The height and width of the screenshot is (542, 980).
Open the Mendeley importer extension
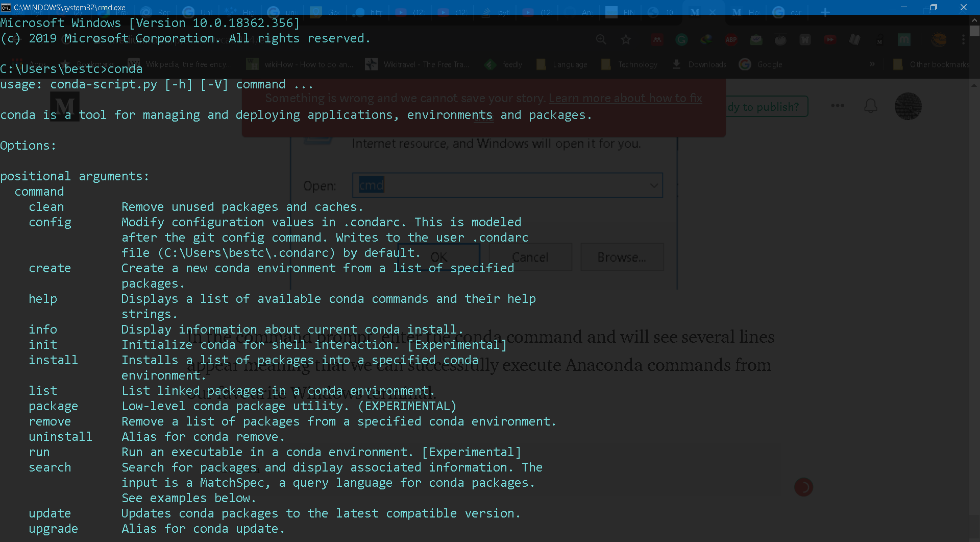657,39
